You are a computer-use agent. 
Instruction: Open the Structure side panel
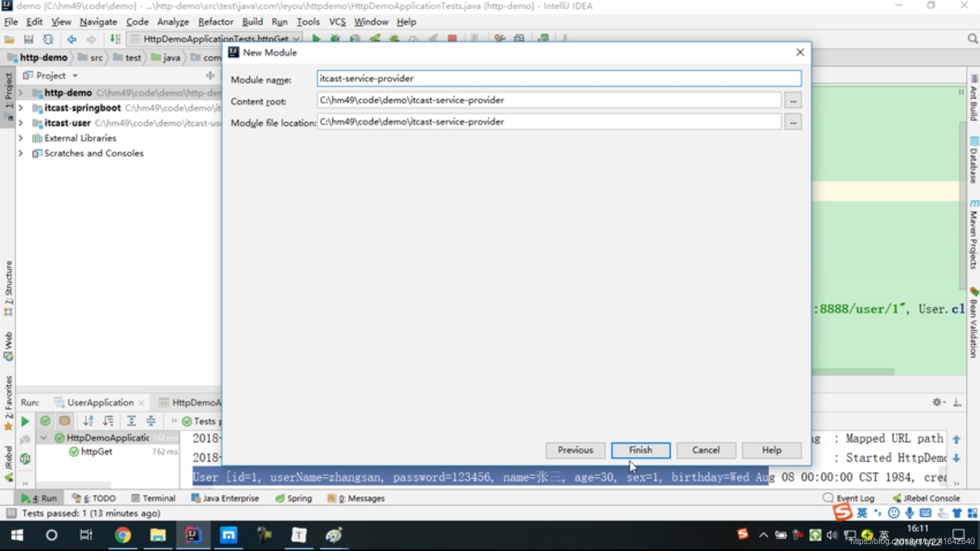8,288
